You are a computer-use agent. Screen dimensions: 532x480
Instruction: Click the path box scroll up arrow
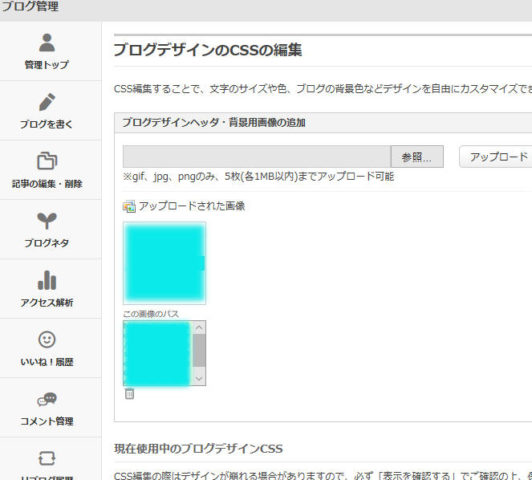[199, 327]
